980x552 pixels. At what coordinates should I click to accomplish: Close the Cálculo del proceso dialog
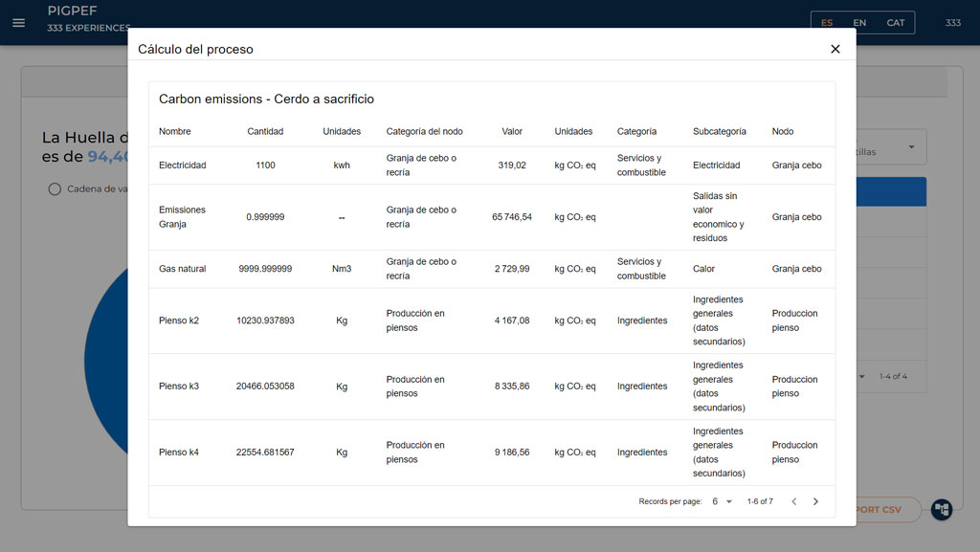click(835, 49)
